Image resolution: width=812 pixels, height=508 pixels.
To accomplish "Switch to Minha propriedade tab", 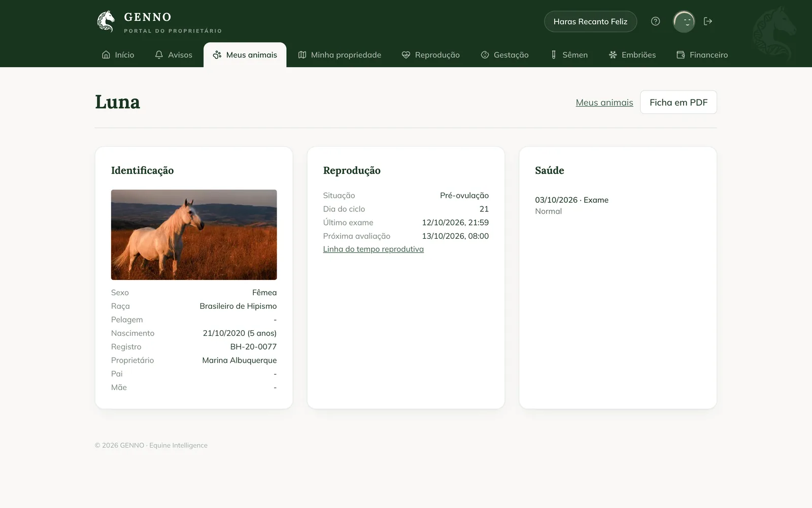I will 340,55.
